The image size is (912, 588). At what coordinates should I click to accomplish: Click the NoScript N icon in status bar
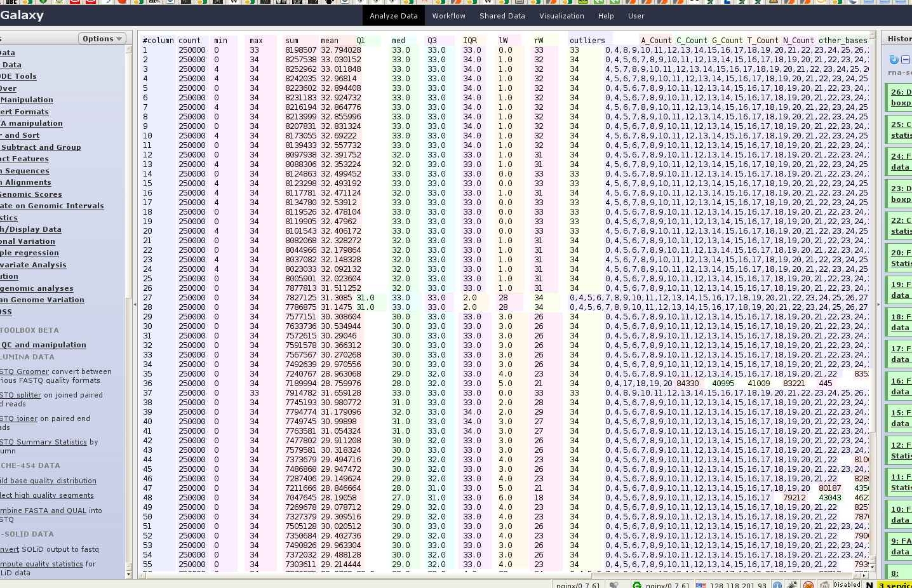[x=869, y=585]
